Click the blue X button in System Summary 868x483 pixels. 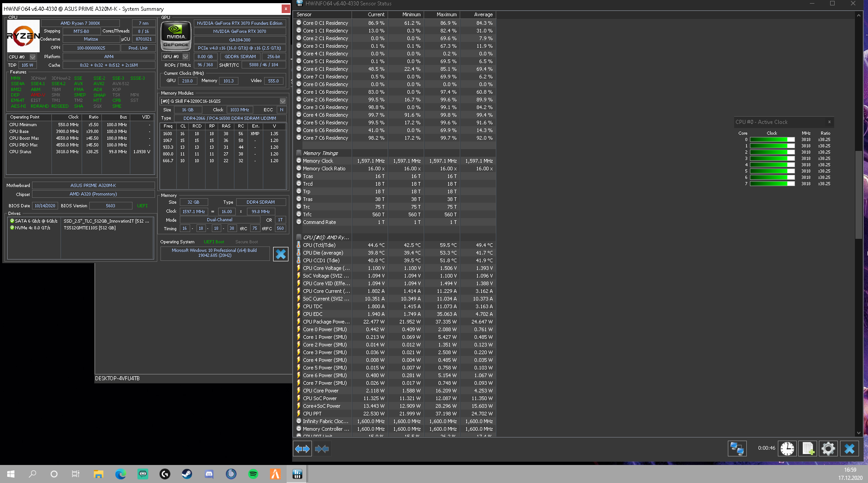click(280, 254)
